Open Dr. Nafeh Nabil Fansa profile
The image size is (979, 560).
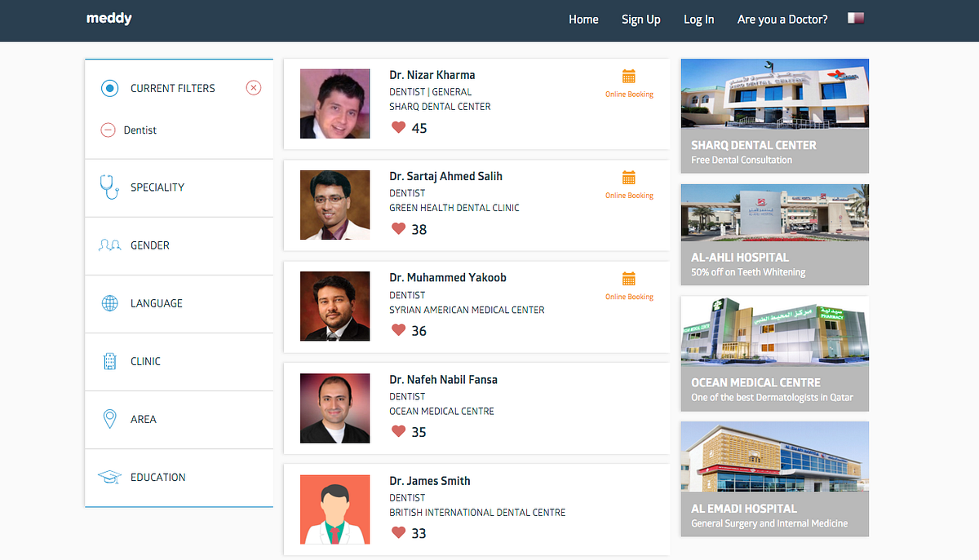point(443,379)
